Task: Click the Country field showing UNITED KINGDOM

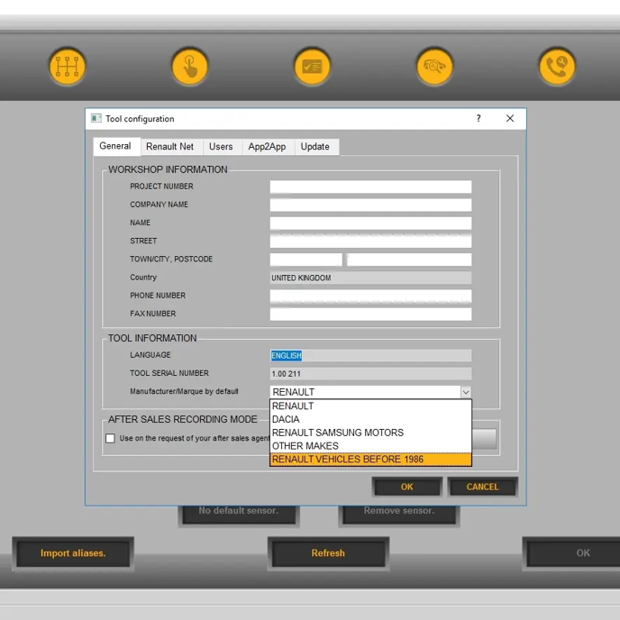Action: (370, 278)
